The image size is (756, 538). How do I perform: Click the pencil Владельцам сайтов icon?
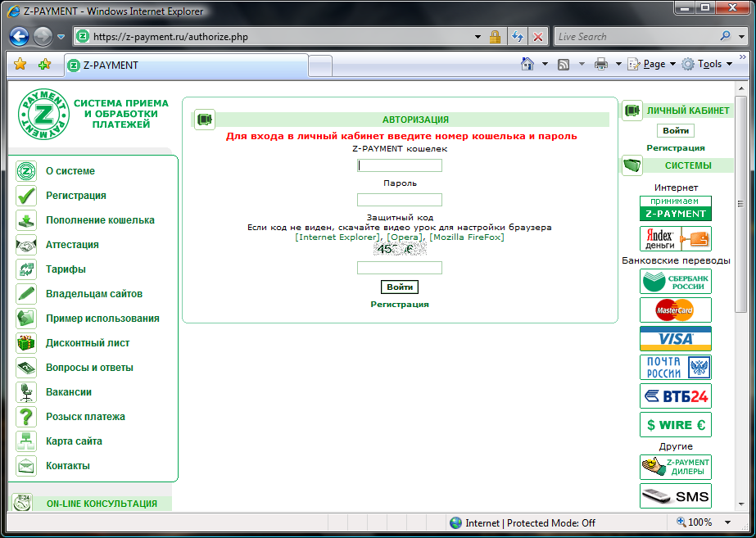[26, 294]
